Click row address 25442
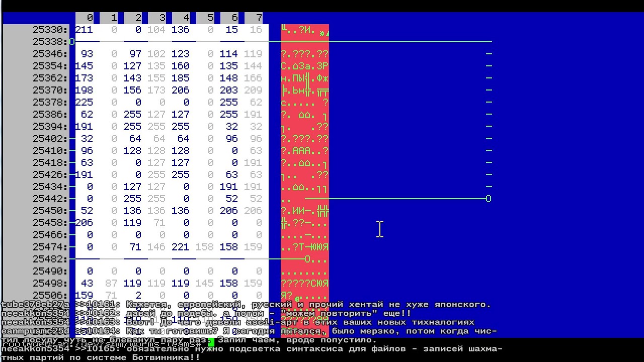This screenshot has width=644, height=362. click(x=50, y=199)
